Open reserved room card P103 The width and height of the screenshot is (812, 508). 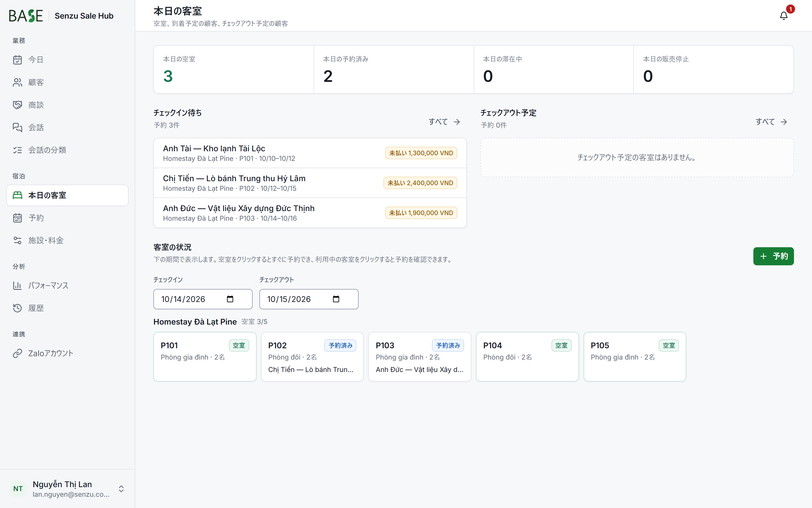click(420, 357)
